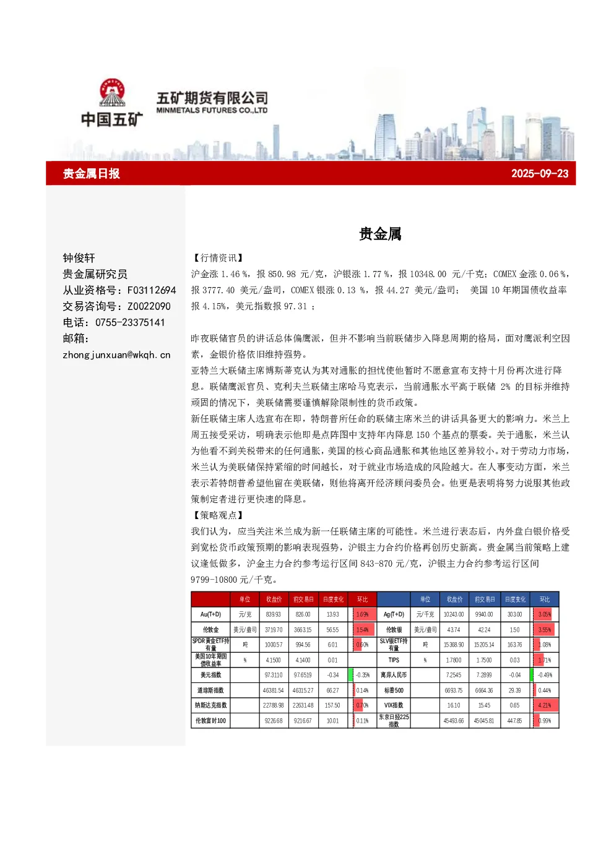
Task: Click the 离岸人民币 row label
Action: (394, 675)
